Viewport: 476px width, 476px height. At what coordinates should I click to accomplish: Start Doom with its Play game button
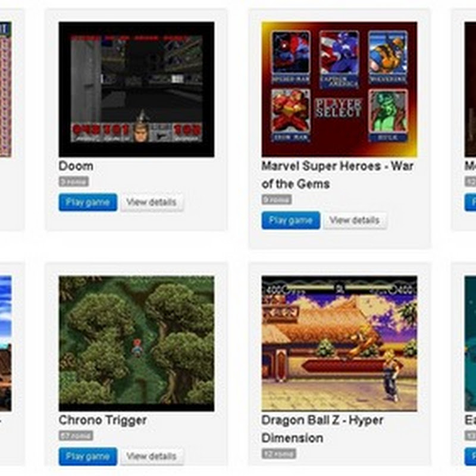coord(87,202)
